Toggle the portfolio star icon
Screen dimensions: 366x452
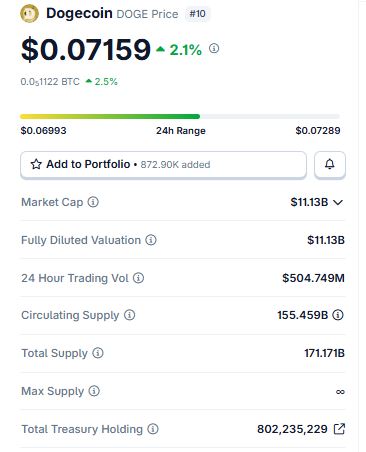click(x=36, y=164)
